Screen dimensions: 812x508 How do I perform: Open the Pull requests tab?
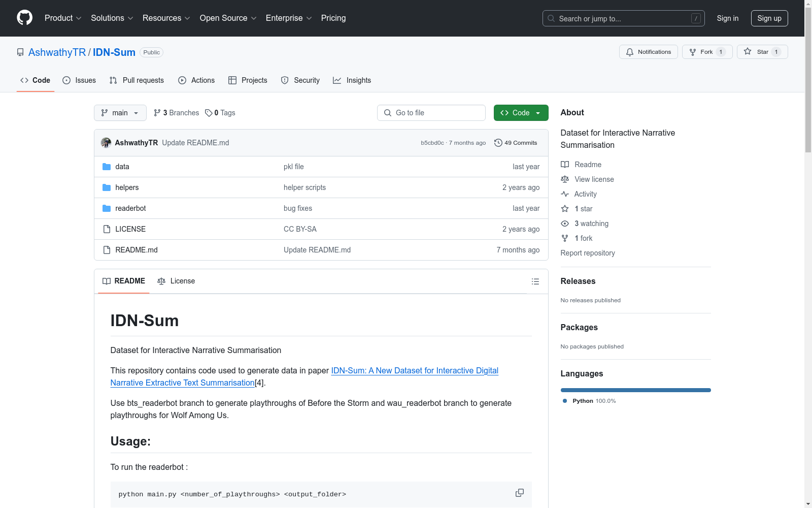(137, 80)
